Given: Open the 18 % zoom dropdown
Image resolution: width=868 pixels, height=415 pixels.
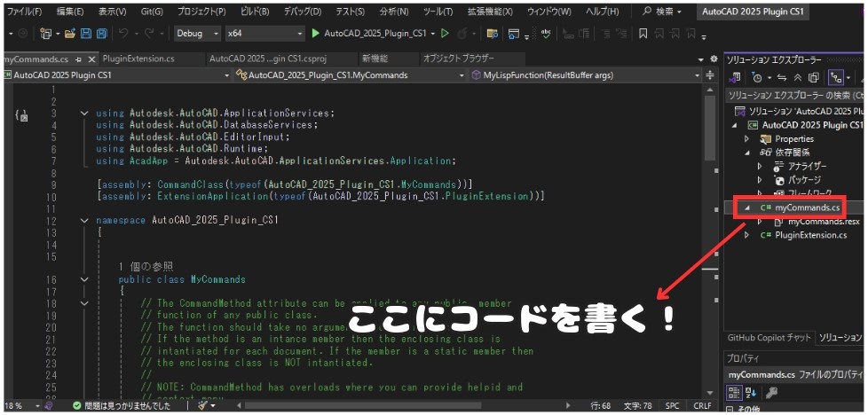Looking at the screenshot, I should pyautogui.click(x=21, y=405).
